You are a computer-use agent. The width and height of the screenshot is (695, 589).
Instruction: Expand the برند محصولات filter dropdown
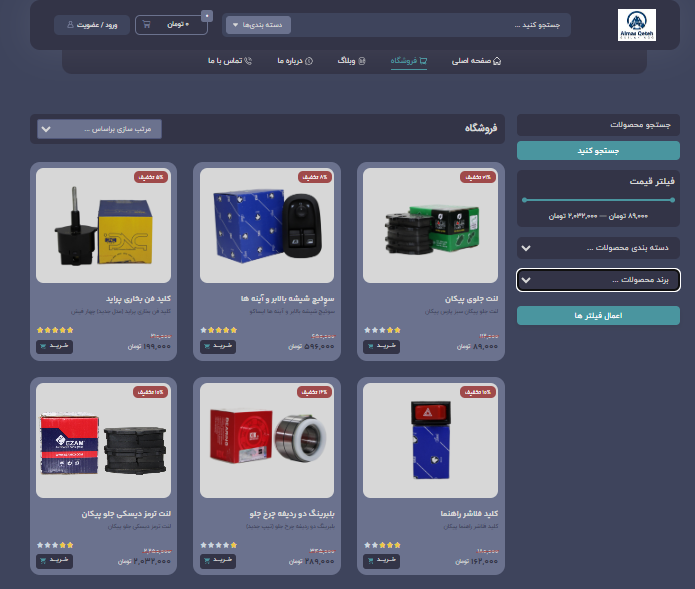pos(598,280)
